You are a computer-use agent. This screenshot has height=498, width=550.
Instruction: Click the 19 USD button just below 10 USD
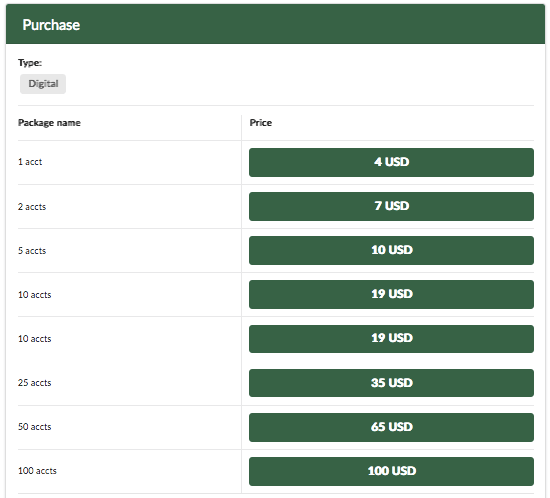[391, 294]
